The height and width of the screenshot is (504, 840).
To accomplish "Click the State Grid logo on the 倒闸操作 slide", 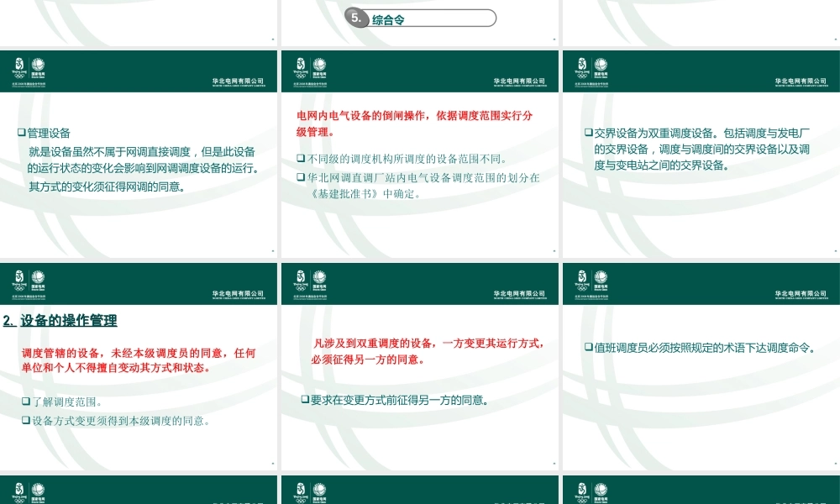I will [x=319, y=67].
